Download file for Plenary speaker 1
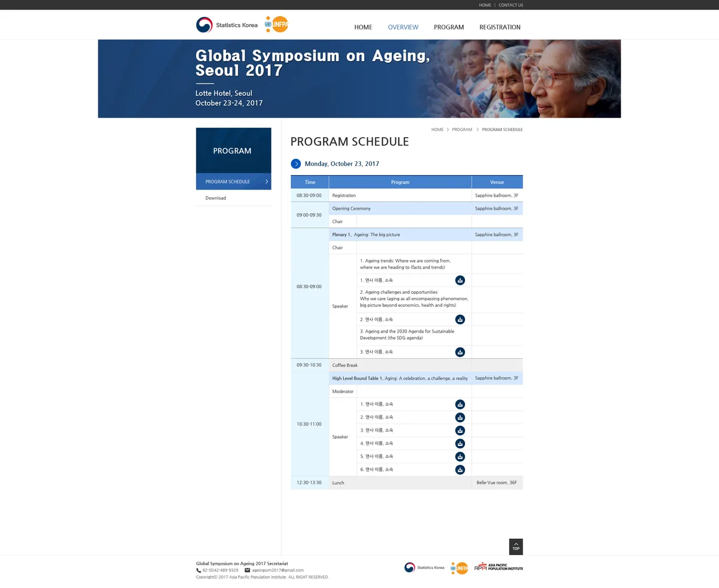The height and width of the screenshot is (588, 719). tap(460, 281)
